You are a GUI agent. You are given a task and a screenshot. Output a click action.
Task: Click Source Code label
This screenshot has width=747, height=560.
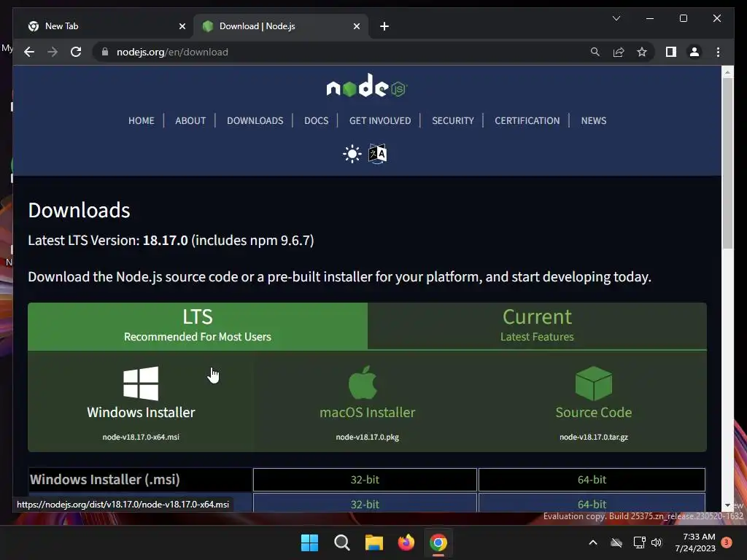[x=594, y=412]
